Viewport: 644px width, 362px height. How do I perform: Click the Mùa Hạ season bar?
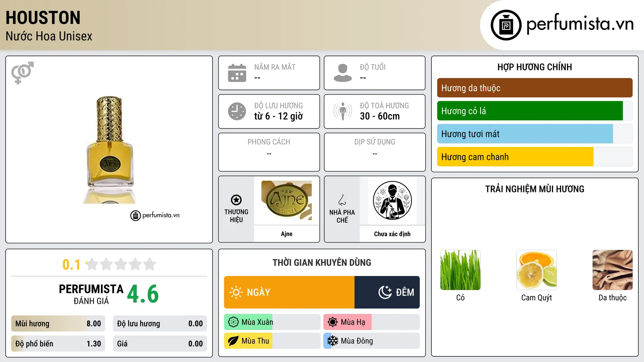coord(372,322)
